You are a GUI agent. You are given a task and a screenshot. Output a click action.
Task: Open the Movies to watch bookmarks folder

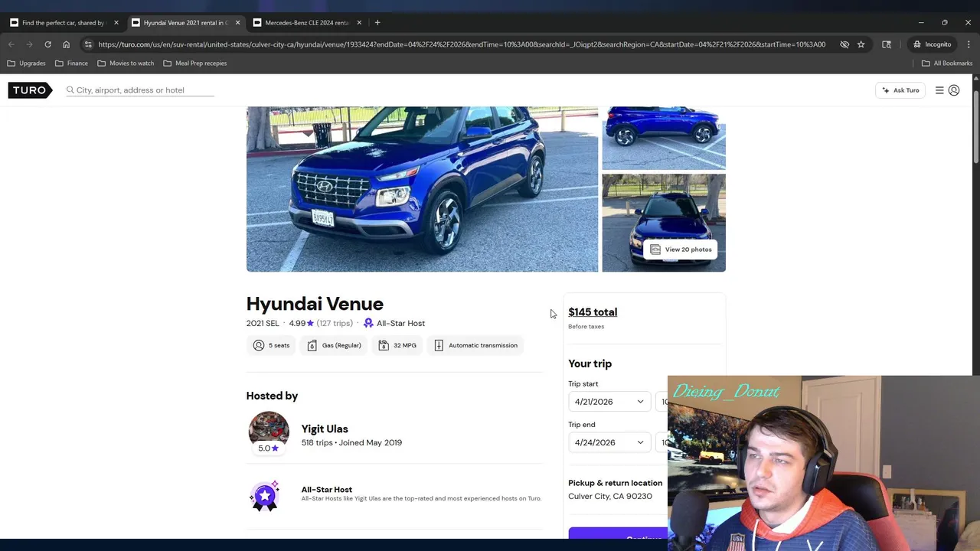[126, 64]
